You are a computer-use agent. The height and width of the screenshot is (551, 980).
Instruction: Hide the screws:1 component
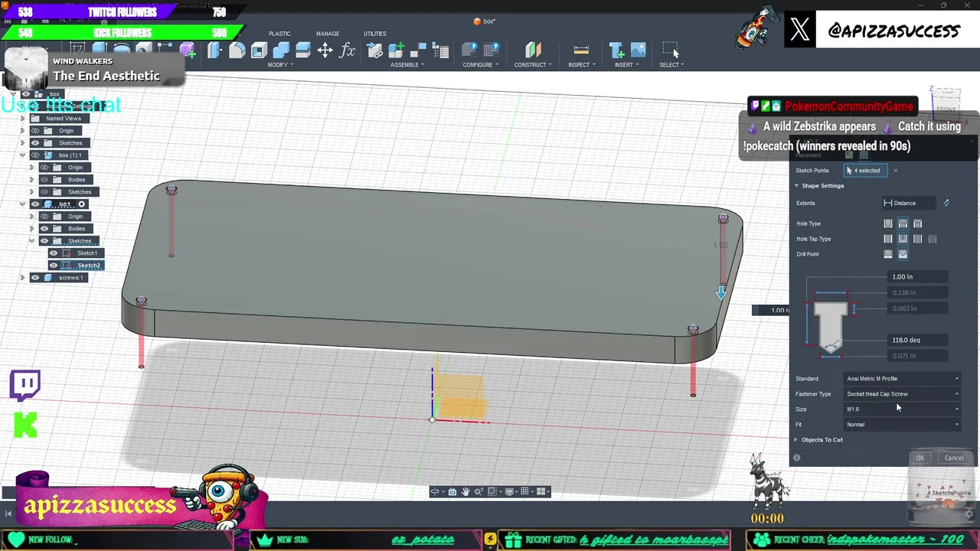35,278
